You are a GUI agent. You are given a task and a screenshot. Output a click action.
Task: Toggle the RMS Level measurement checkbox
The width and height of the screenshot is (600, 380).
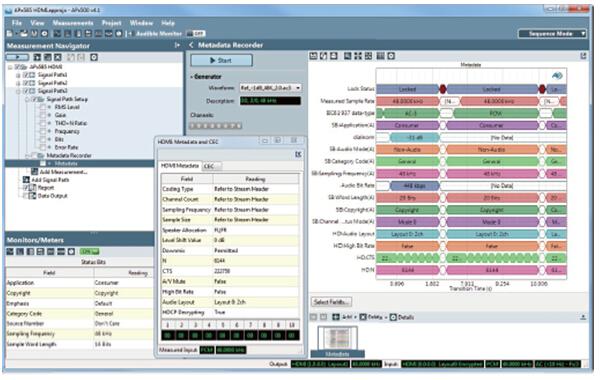[x=43, y=107]
